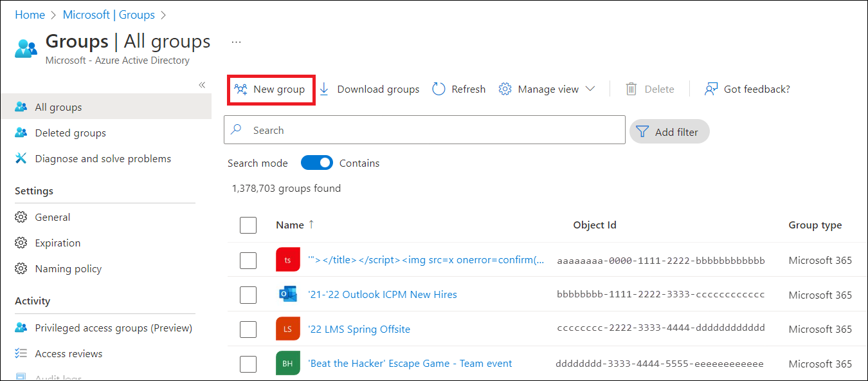Navigate to Home via the breadcrumb link
Screen dimensions: 868x381
point(30,14)
